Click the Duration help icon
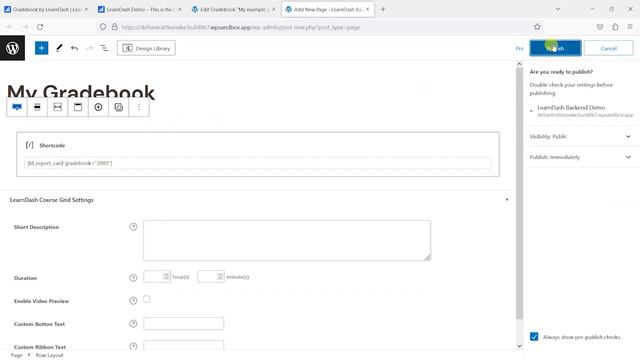 [x=133, y=278]
